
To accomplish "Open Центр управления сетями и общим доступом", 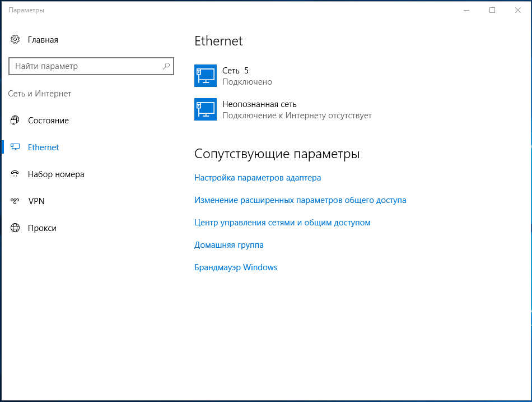I will pos(282,223).
